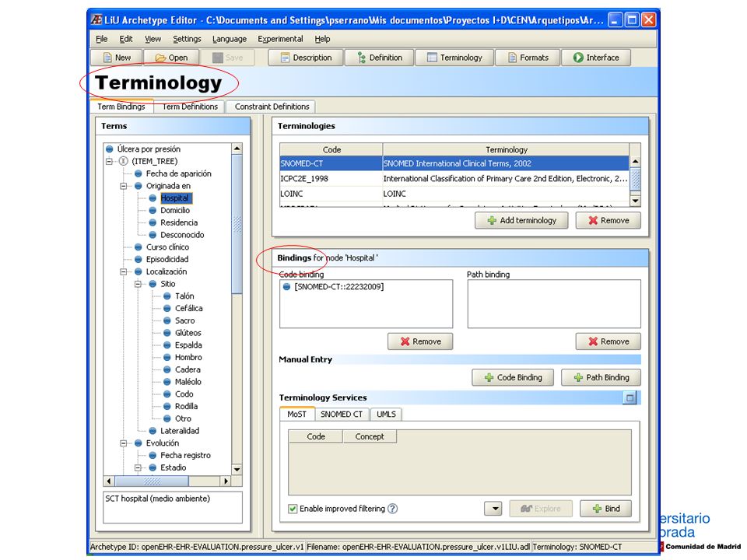Toggle Enable improved filtering checkbox
Screen dimensions: 747x560
(x=293, y=509)
